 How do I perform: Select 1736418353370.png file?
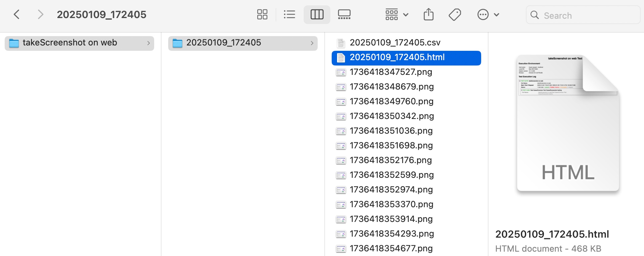coord(406,205)
